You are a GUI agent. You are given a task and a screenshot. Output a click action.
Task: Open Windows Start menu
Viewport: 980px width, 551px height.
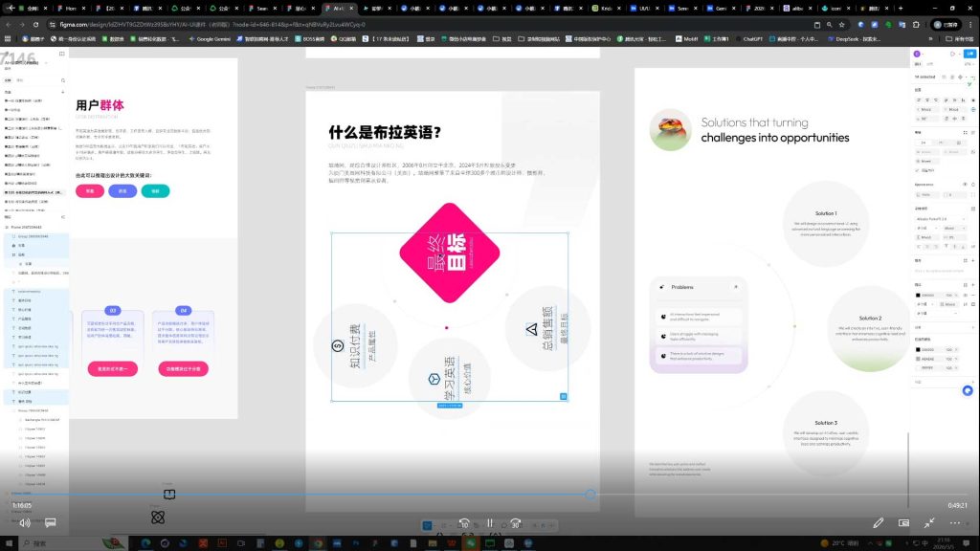(8, 543)
